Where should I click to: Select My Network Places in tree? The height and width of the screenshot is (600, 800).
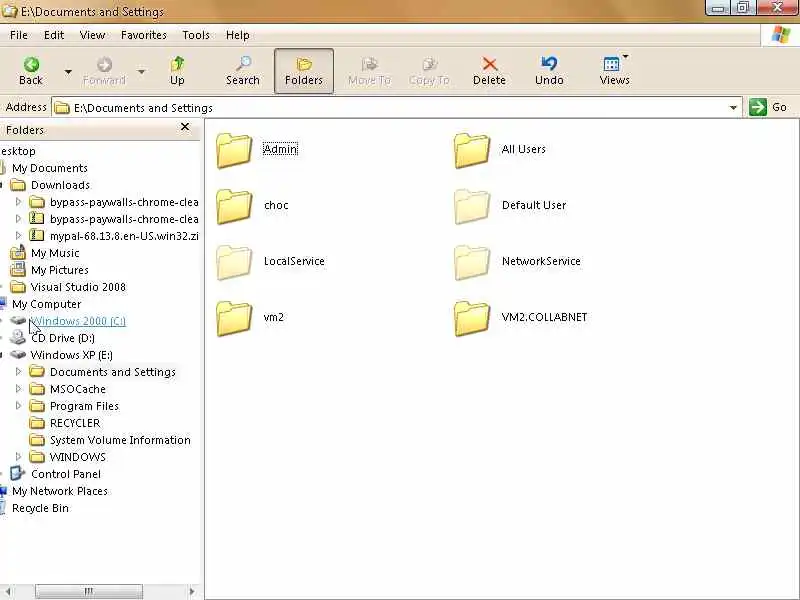60,491
